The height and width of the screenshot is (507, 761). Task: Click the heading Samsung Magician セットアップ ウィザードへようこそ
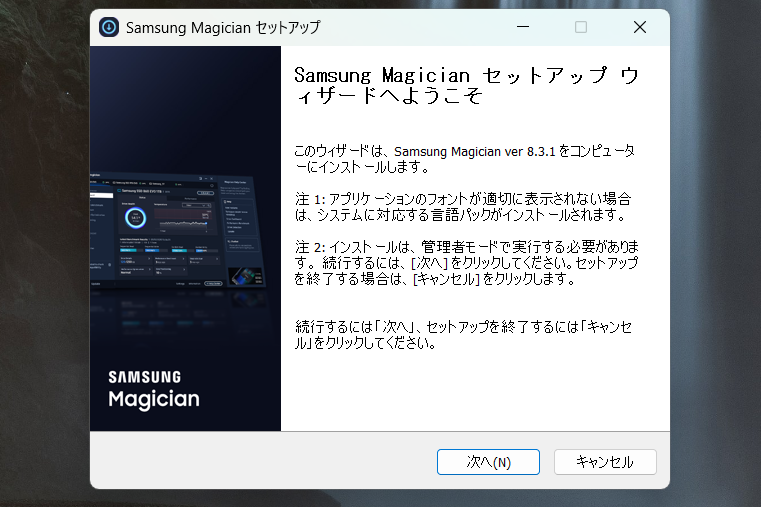point(466,85)
